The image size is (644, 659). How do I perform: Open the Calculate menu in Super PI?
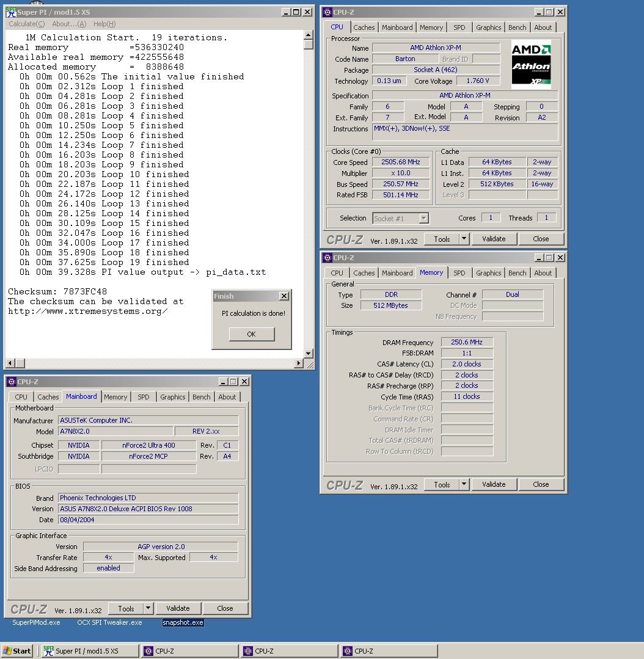coord(26,24)
